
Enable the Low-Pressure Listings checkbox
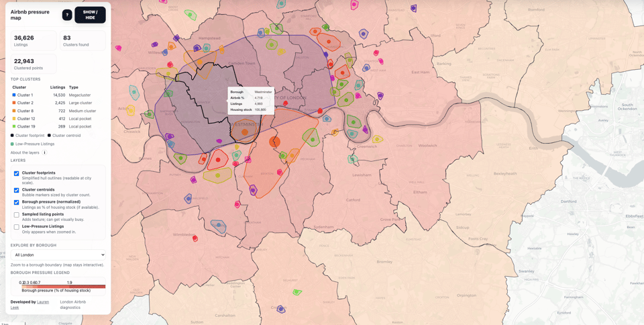(17, 227)
